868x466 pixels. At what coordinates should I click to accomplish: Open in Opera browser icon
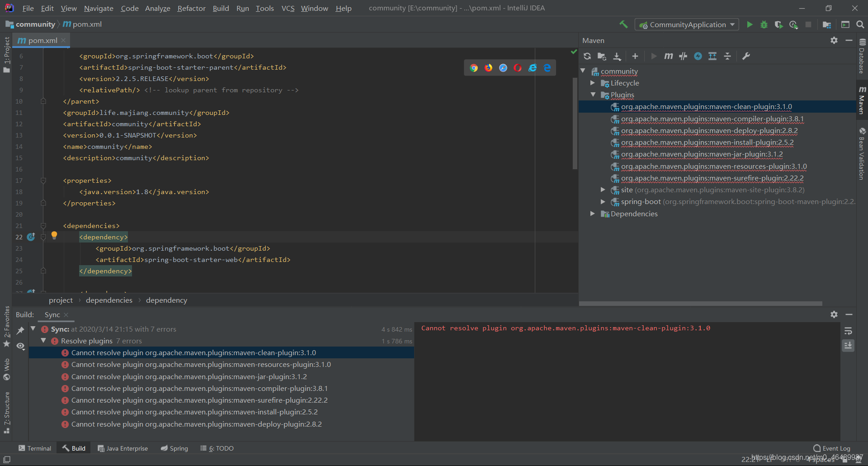coord(518,68)
